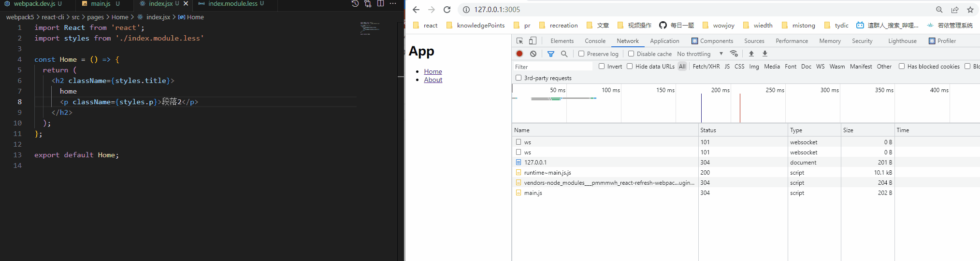This screenshot has height=261, width=980.
Task: Expand the react-cli breadcrumb segment
Action: pyautogui.click(x=53, y=17)
